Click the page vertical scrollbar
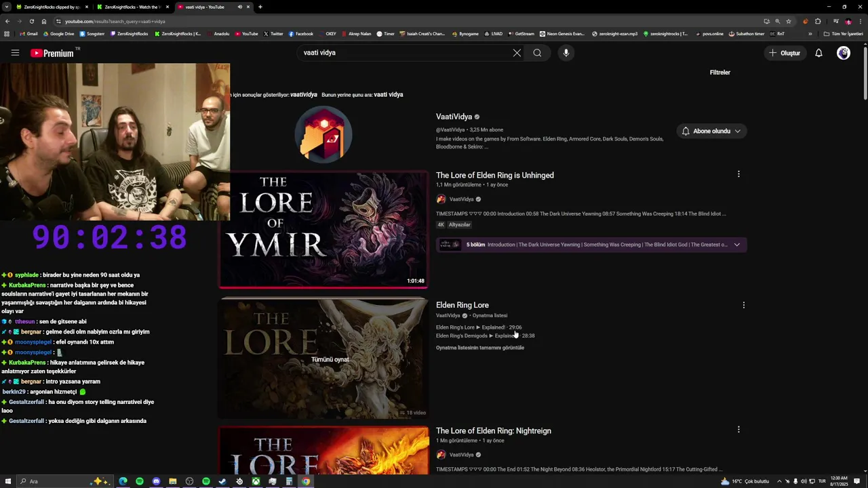Screen dimensions: 868x488 [865, 75]
